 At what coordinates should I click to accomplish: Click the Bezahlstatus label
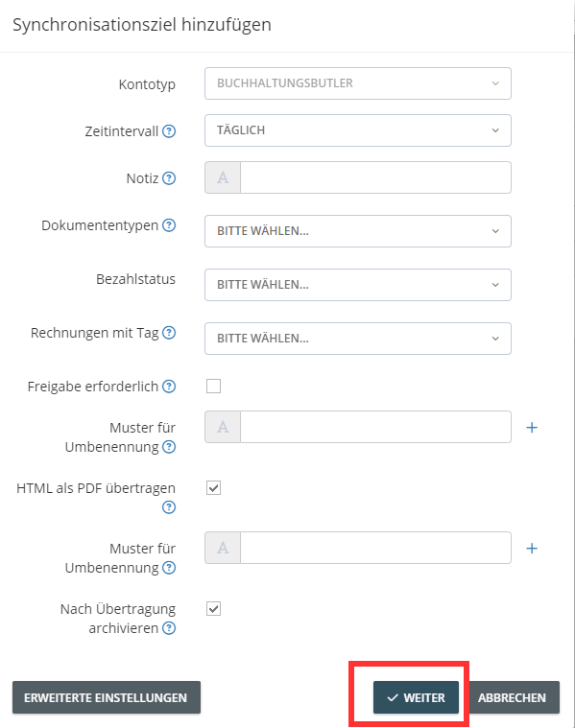coord(135,279)
